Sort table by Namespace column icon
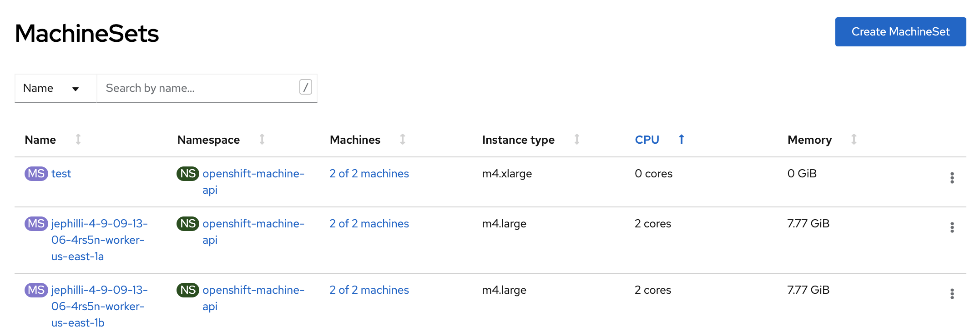Viewport: 980px width, 332px height. coord(262,139)
